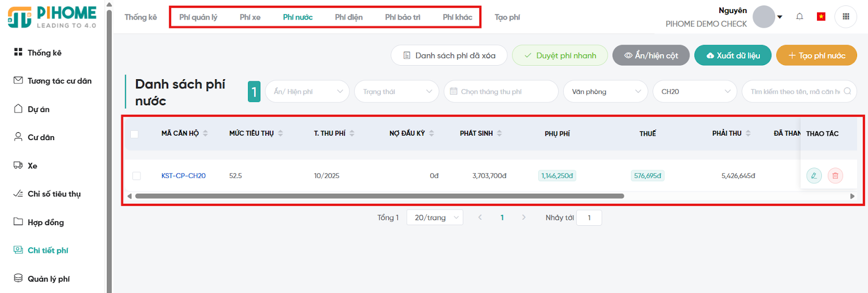Click the search magnifier icon
This screenshot has width=868, height=293.
pos(847,91)
